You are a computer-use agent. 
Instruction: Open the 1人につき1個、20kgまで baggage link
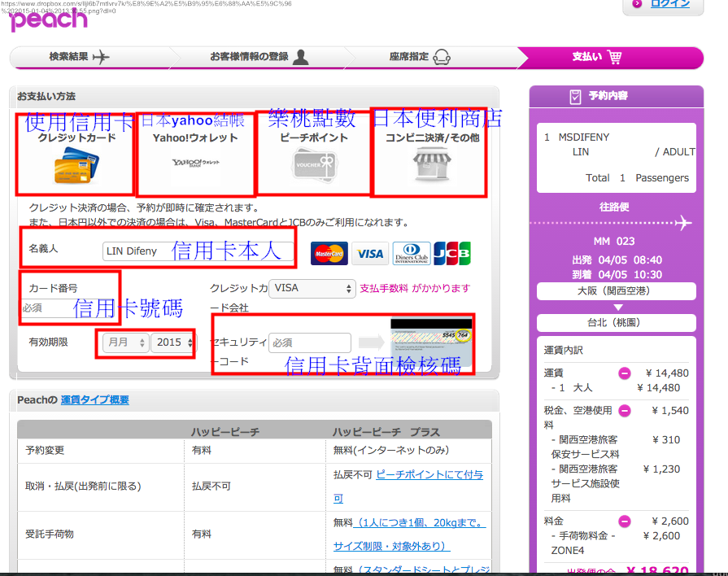pos(420,523)
